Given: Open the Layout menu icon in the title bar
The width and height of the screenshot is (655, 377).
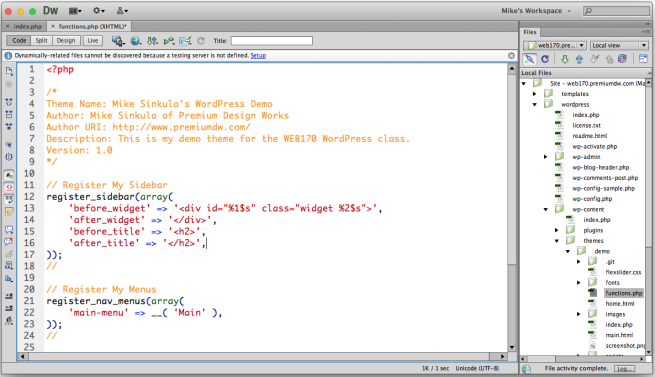Looking at the screenshot, I should (x=75, y=11).
